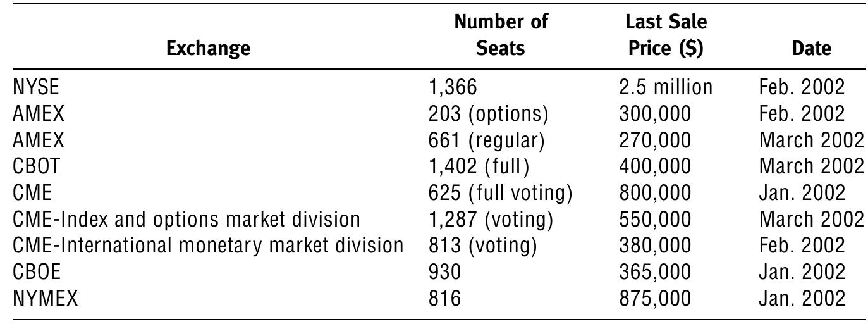Click the 1,402 (full) seats cell
The image size is (868, 324).
tap(479, 166)
